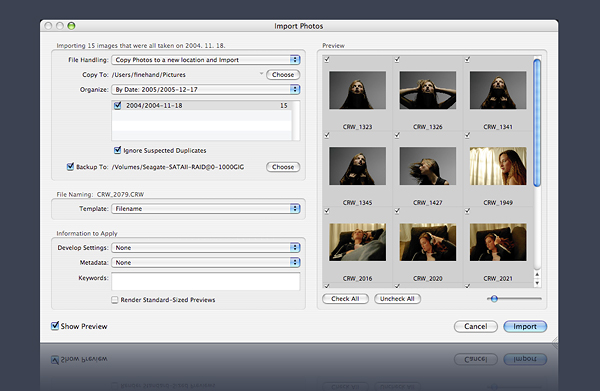Toggle the Show Preview checkbox
This screenshot has height=391, width=600.
point(55,326)
